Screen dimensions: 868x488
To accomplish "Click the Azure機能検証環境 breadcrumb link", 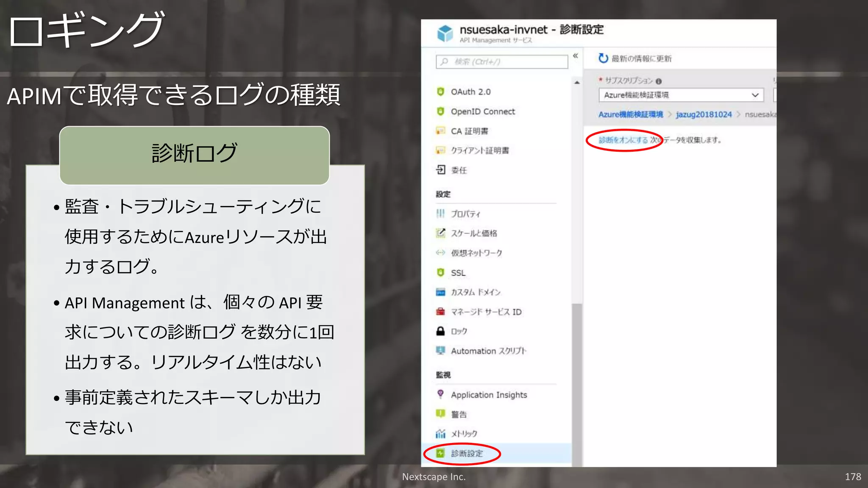I will [x=631, y=114].
